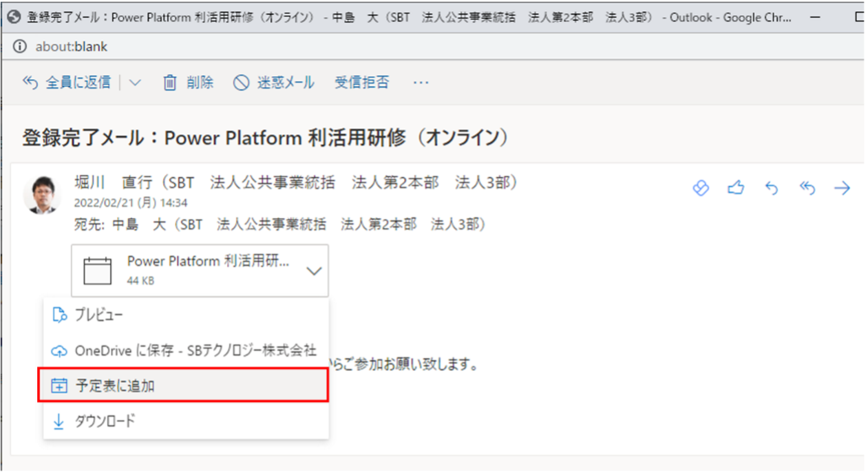Toggle the attachment dropdown chevron
The height and width of the screenshot is (475, 868).
coord(314,271)
